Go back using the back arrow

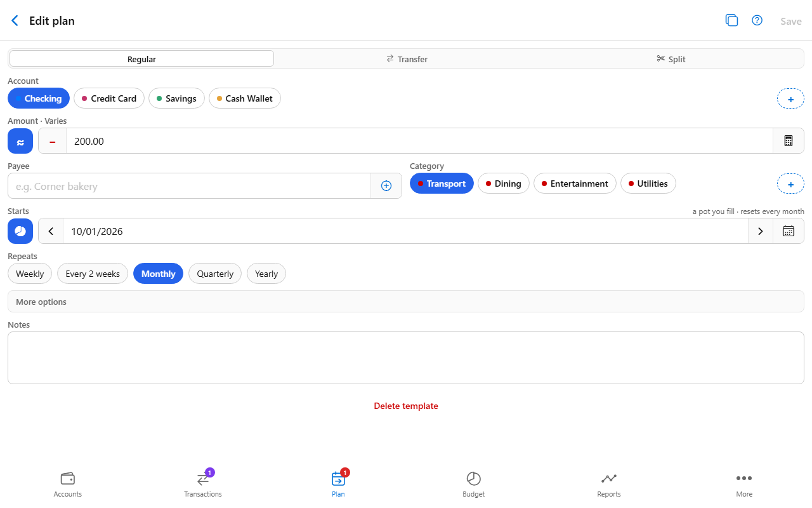tap(15, 21)
